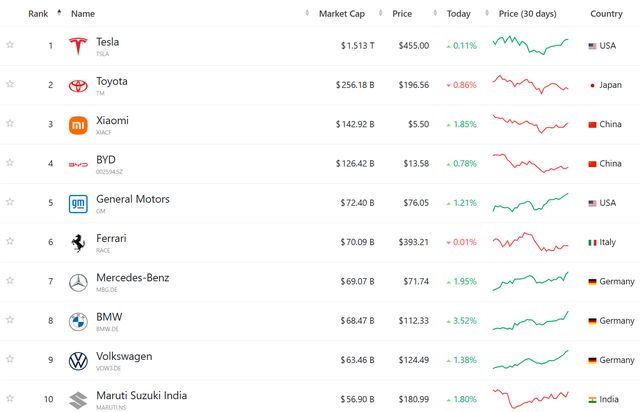Toggle the favorite star for Tesla

[x=10, y=46]
